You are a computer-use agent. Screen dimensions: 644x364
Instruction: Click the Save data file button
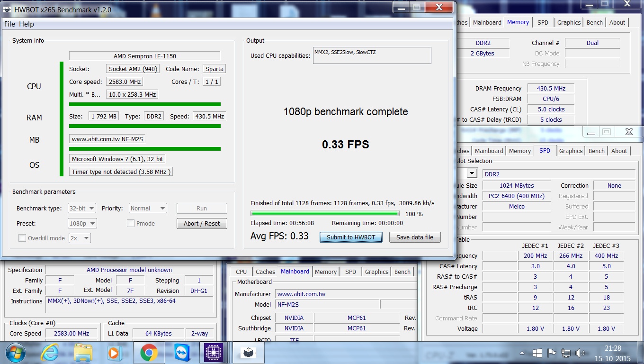pos(415,237)
